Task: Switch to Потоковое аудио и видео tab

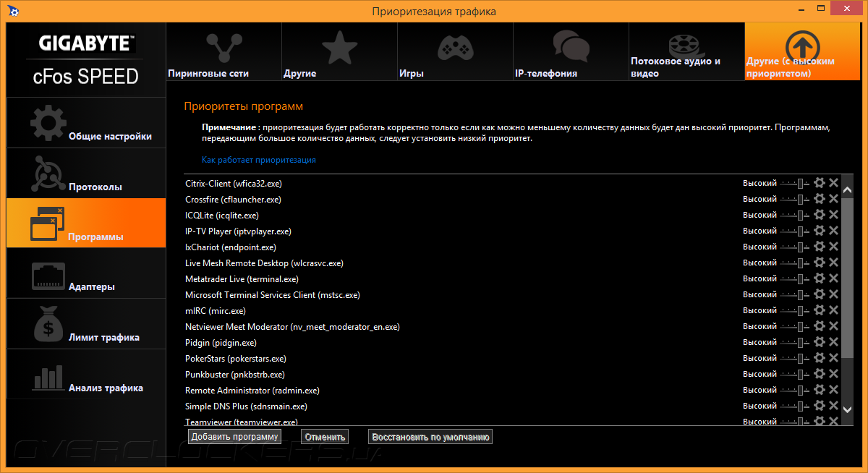Action: (x=686, y=52)
